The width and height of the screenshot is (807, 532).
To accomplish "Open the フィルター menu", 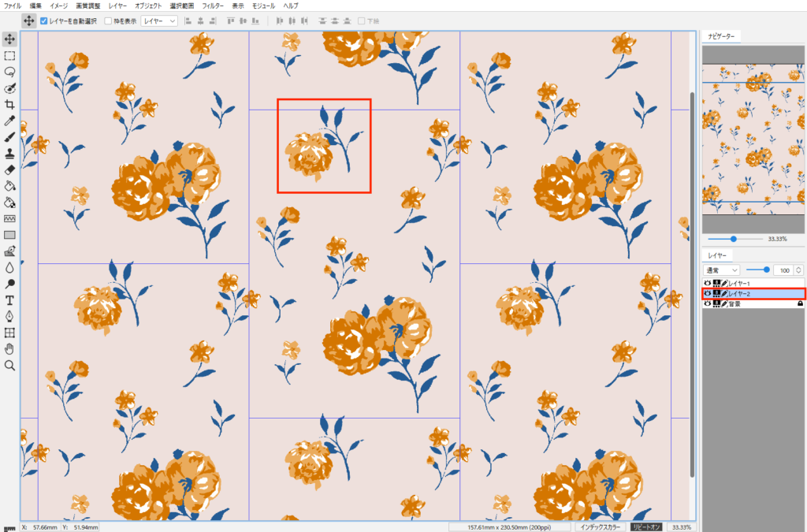I will tap(213, 6).
